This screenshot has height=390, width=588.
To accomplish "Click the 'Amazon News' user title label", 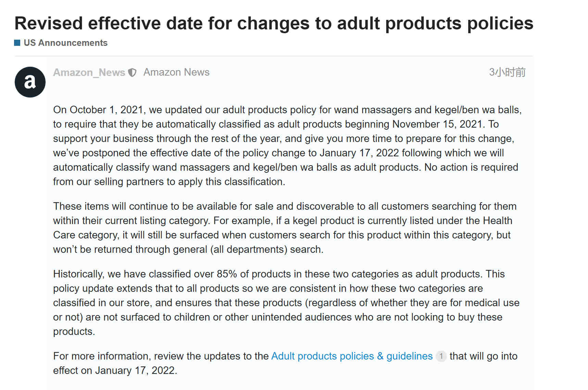I will coord(176,72).
